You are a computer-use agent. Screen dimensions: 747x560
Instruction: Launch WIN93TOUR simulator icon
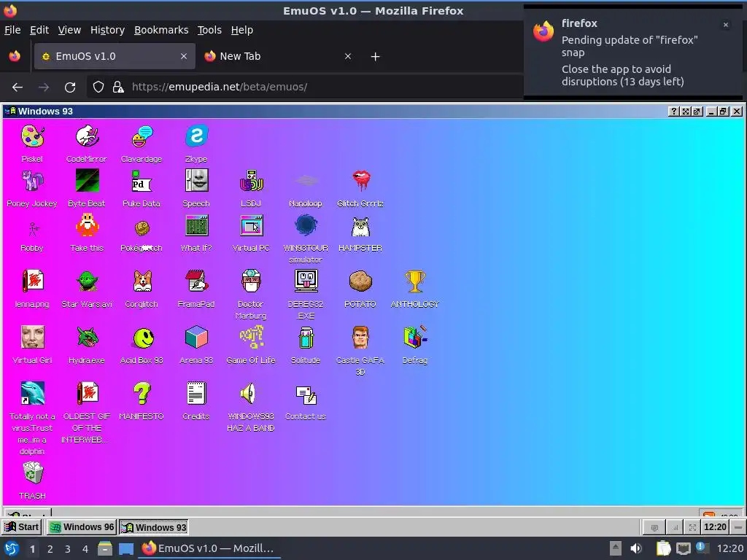point(306,226)
